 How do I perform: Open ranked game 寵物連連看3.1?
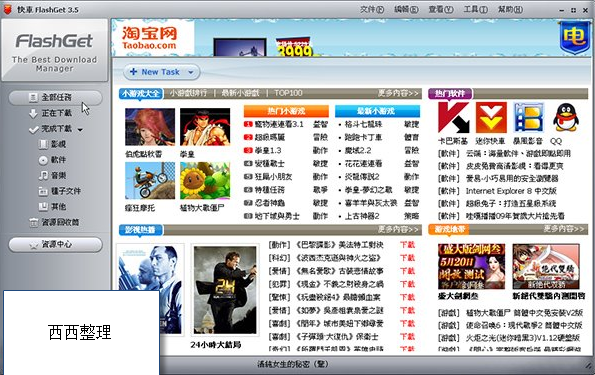[x=279, y=124]
